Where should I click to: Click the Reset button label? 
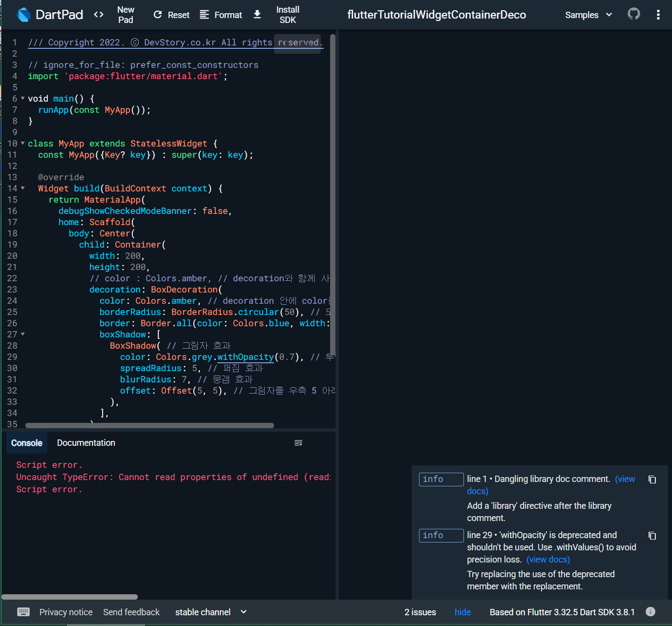[179, 15]
